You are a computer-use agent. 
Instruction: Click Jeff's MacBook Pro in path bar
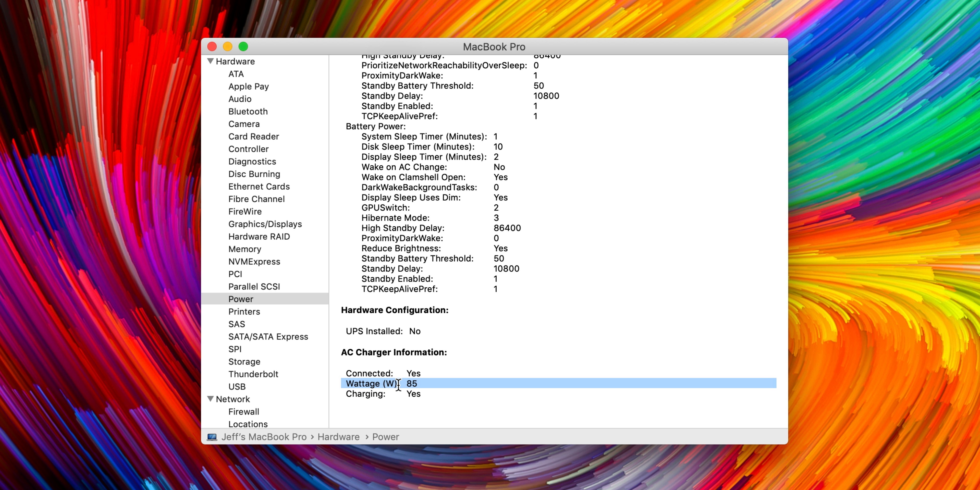click(x=264, y=437)
